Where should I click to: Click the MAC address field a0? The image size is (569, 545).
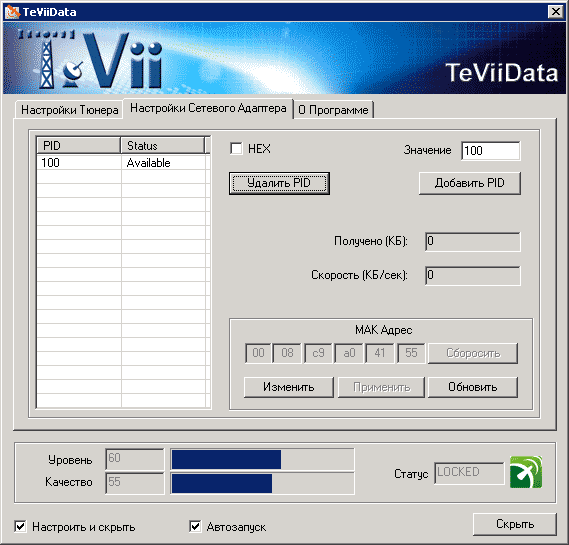point(349,353)
